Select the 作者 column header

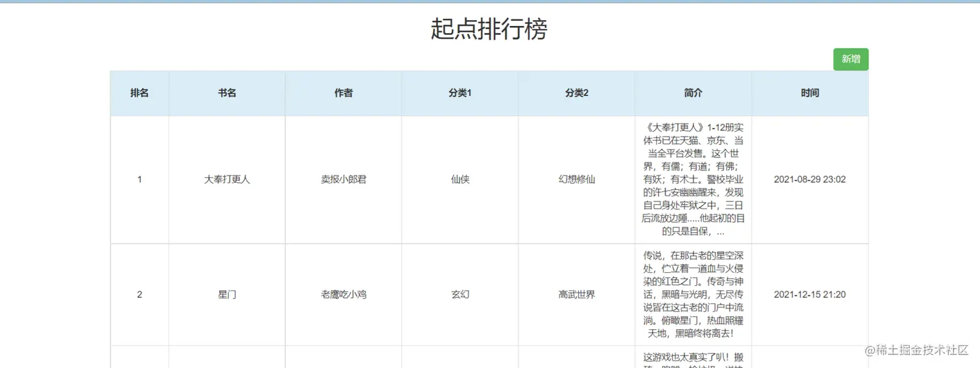click(344, 93)
